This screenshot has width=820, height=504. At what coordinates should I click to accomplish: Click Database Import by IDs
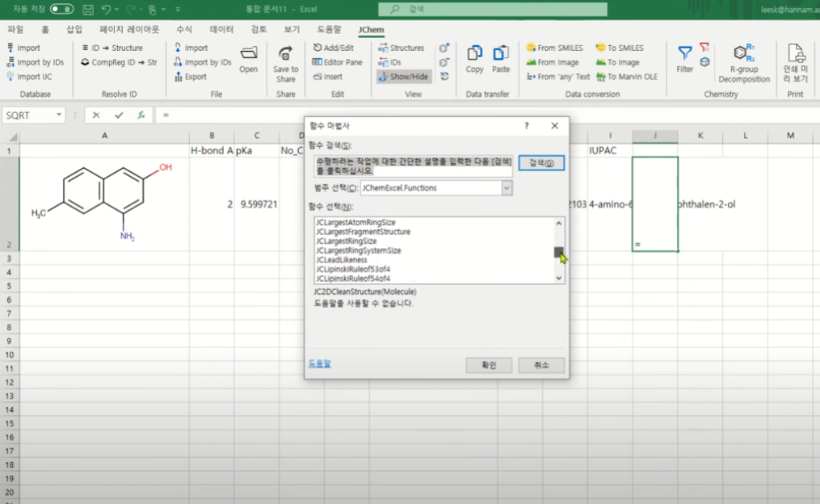click(x=35, y=62)
